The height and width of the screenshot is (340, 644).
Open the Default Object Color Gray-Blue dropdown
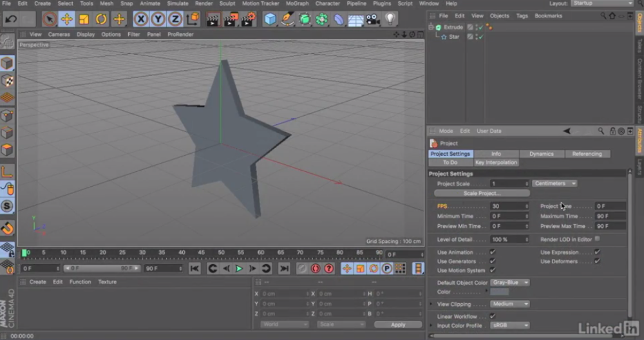[x=509, y=283]
